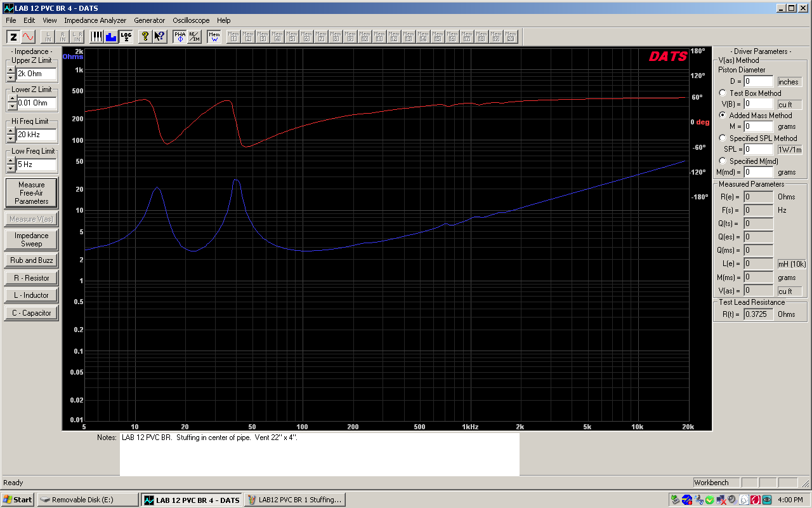Increase Lower Z Limit with up arrow
This screenshot has height=508, width=812.
tap(11, 99)
